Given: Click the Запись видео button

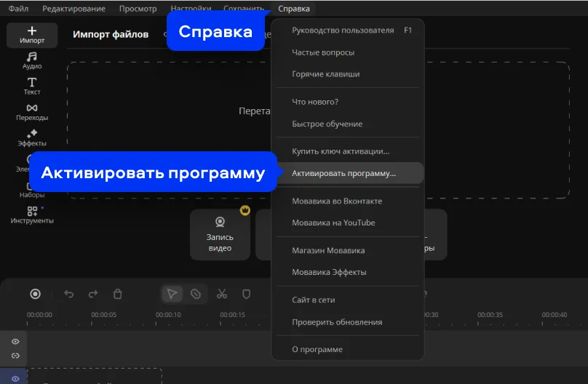Looking at the screenshot, I should click(220, 234).
